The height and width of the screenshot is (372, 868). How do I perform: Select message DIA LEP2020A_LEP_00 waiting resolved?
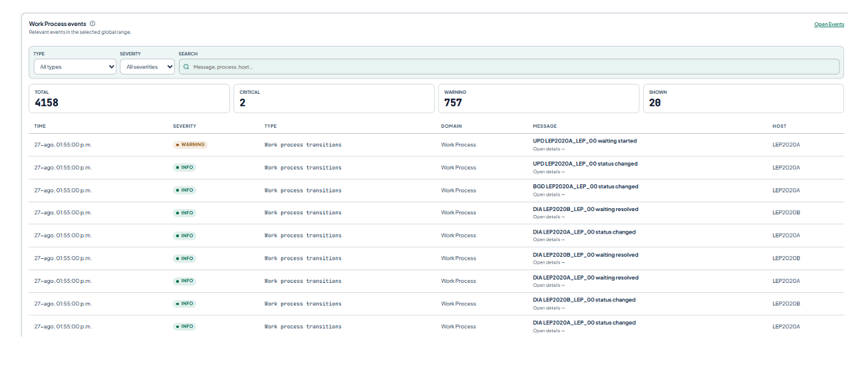click(x=585, y=278)
